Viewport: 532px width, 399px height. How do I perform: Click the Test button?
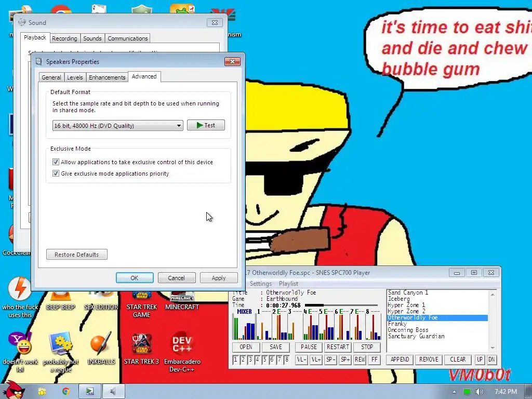point(206,125)
